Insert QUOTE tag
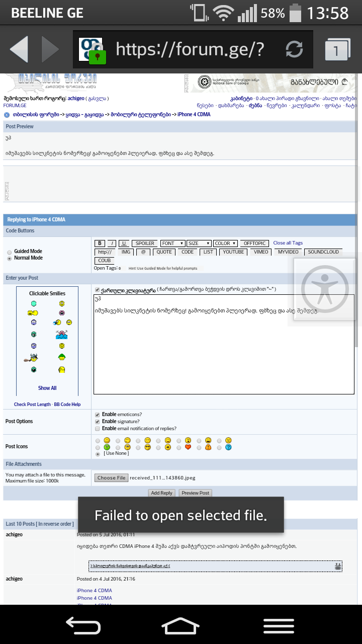 pyautogui.click(x=164, y=252)
